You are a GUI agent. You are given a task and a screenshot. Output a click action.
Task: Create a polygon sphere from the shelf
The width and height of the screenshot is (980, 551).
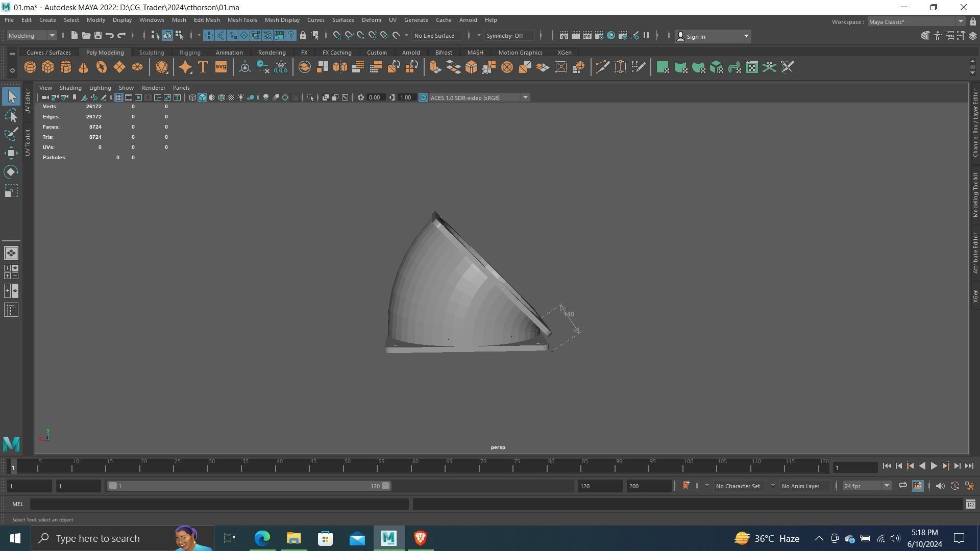pyautogui.click(x=30, y=67)
